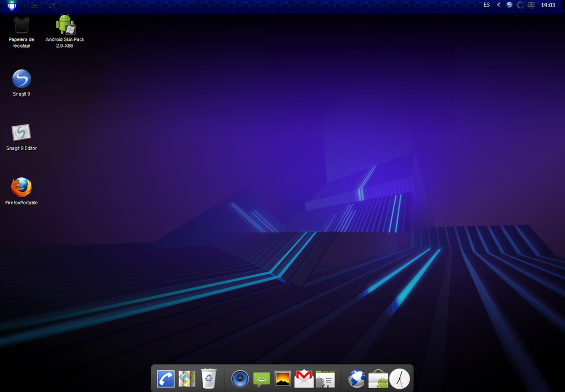Launch the globe Browser dock icon
The width and height of the screenshot is (565, 392).
(357, 379)
